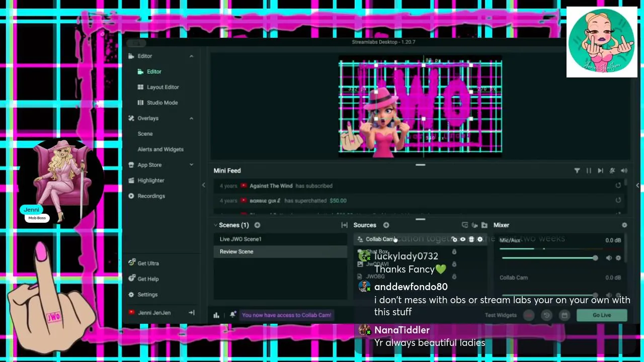Mute Mini Feed alert volume speaker icon
This screenshot has width=644, height=362.
pyautogui.click(x=624, y=171)
